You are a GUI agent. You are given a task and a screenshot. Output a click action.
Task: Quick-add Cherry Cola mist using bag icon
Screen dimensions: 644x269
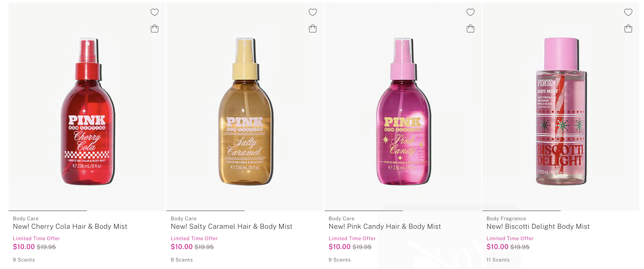(155, 28)
